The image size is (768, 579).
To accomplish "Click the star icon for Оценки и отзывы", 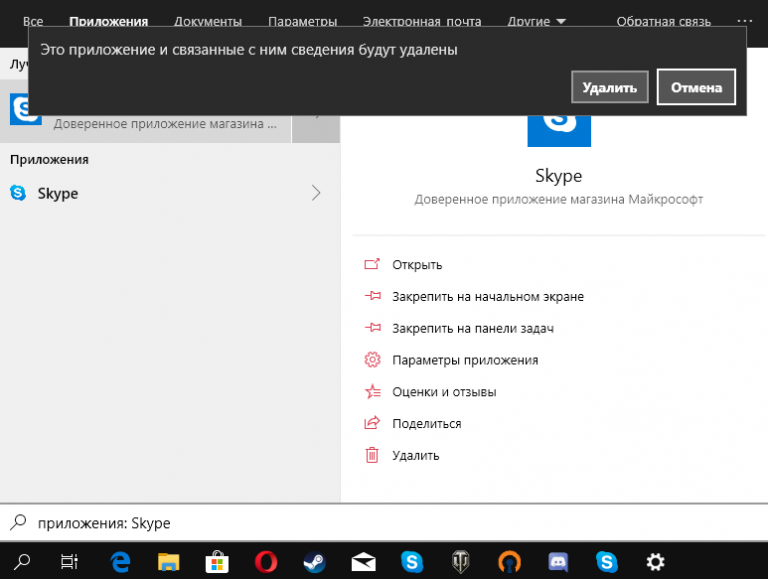I will click(x=373, y=392).
